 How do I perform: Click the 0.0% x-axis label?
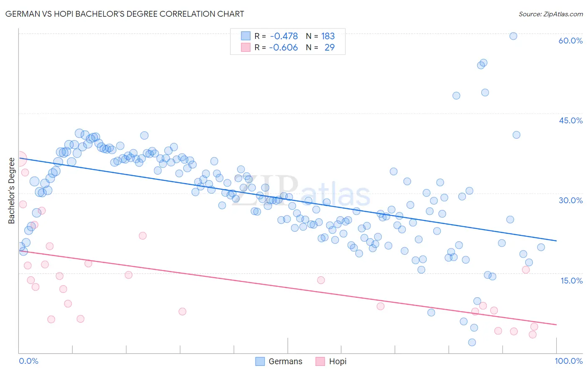(28, 361)
